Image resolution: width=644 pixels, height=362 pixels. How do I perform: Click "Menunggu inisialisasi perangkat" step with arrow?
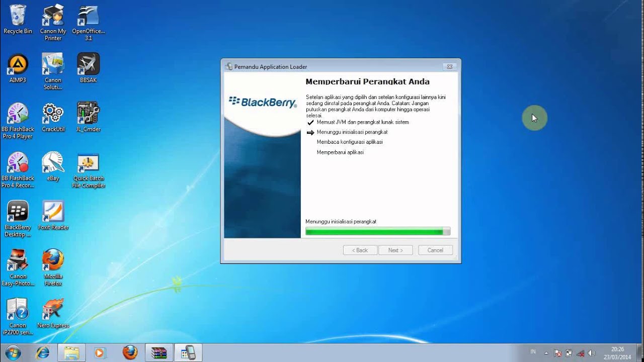(x=352, y=132)
